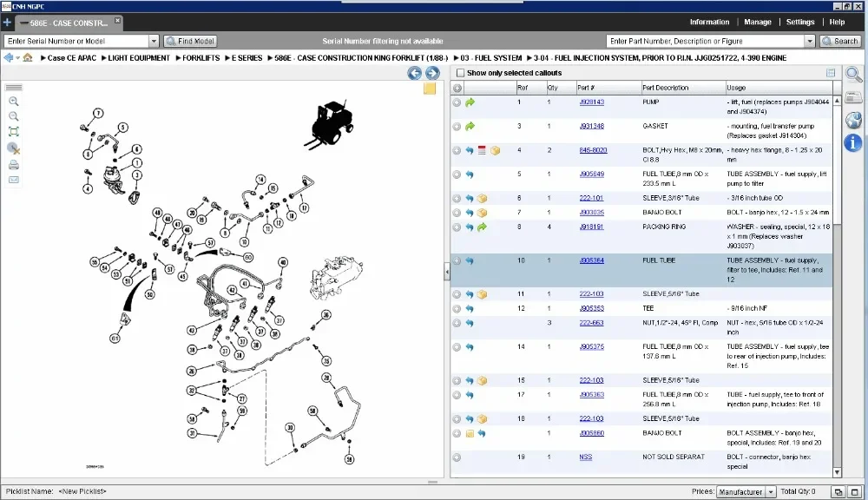This screenshot has height=500, width=868.
Task: Clear selected callouts in diagram toolbar
Action: click(x=14, y=148)
